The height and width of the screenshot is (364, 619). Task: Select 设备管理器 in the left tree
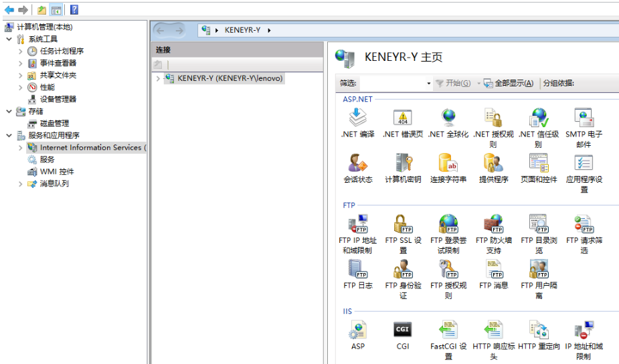[x=58, y=99]
